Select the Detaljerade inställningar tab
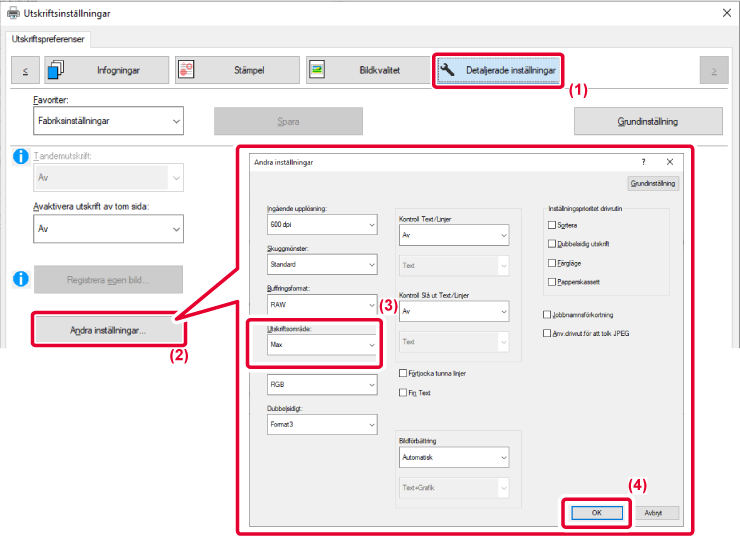740x539 pixels. coord(498,71)
